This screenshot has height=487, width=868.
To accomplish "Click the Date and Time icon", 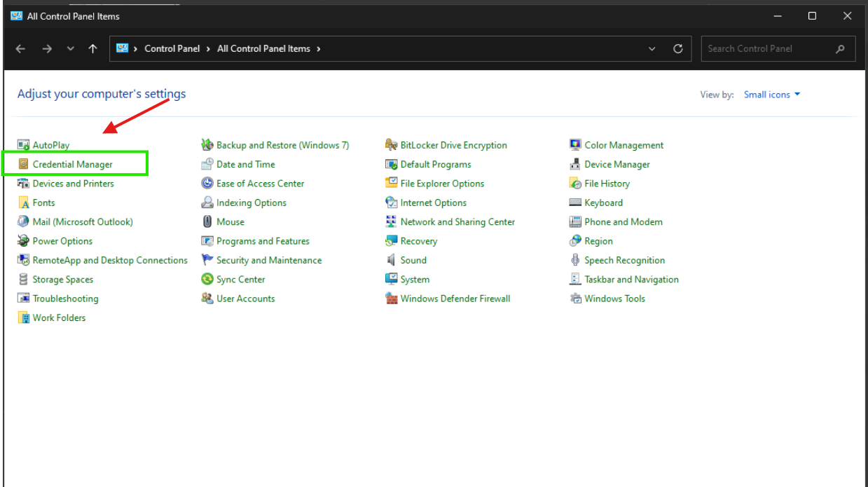I will tap(207, 164).
